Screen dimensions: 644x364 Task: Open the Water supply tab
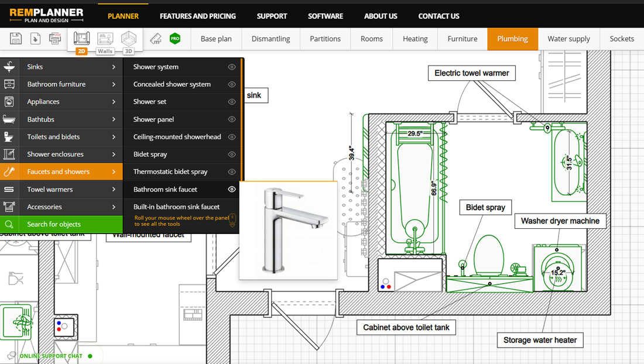click(568, 39)
